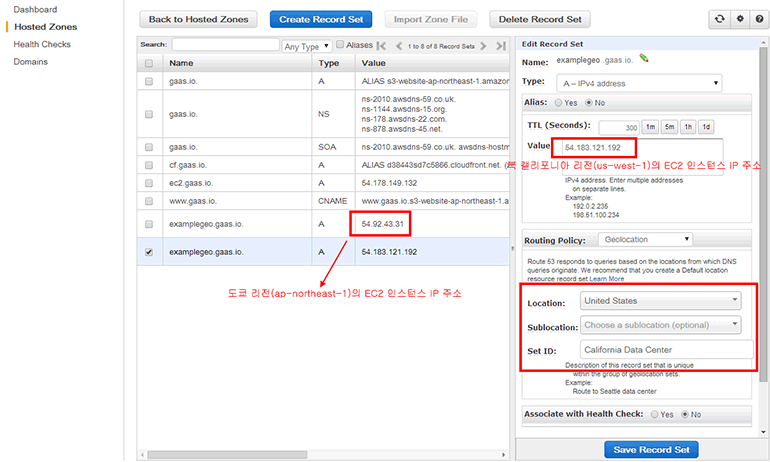Image resolution: width=770 pixels, height=462 pixels.
Task: Open the Any Type filter dropdown
Action: coord(306,46)
